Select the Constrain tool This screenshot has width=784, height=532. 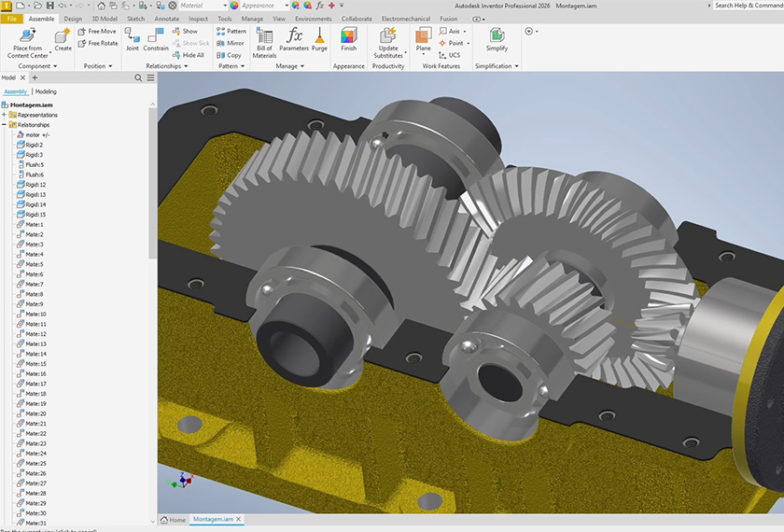point(156,38)
